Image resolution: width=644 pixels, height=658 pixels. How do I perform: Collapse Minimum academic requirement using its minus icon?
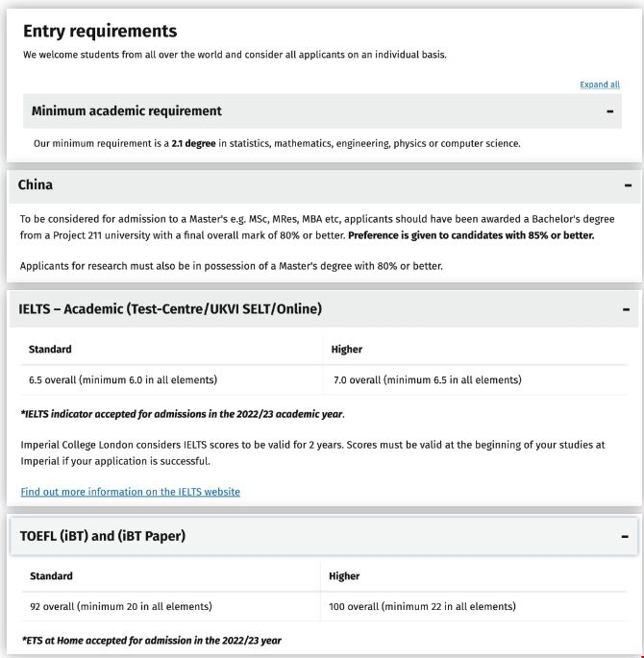point(609,111)
